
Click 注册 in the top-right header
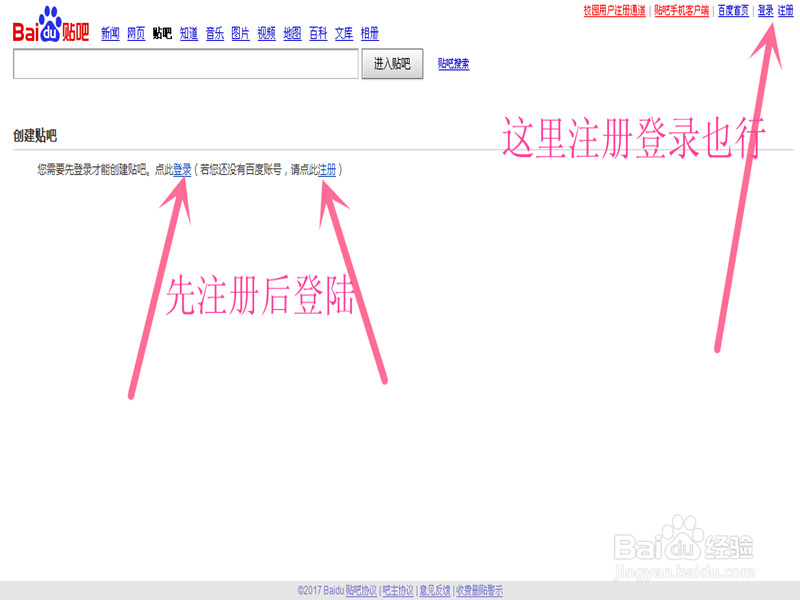pyautogui.click(x=785, y=11)
